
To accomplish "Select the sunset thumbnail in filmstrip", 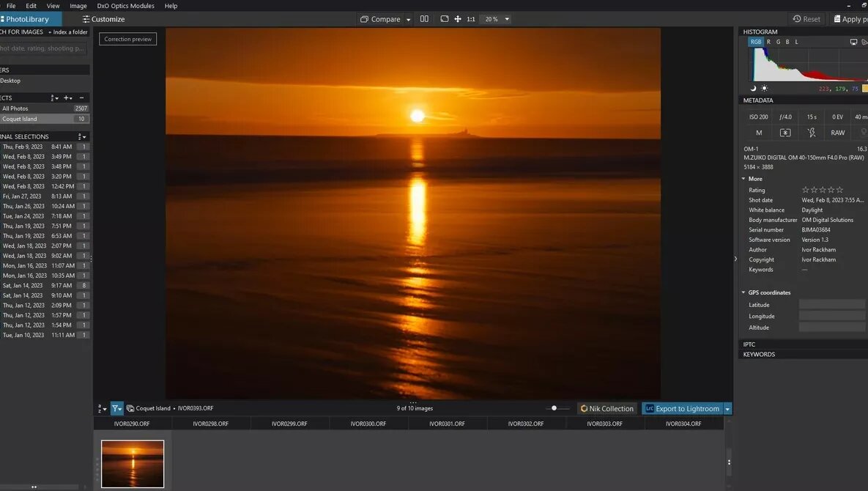I will pos(133,463).
